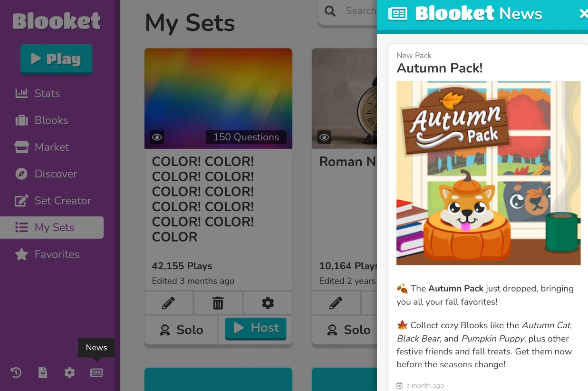Toggle visibility eye on COLOR! set
Viewport: 588px width, 391px height.
tap(157, 137)
